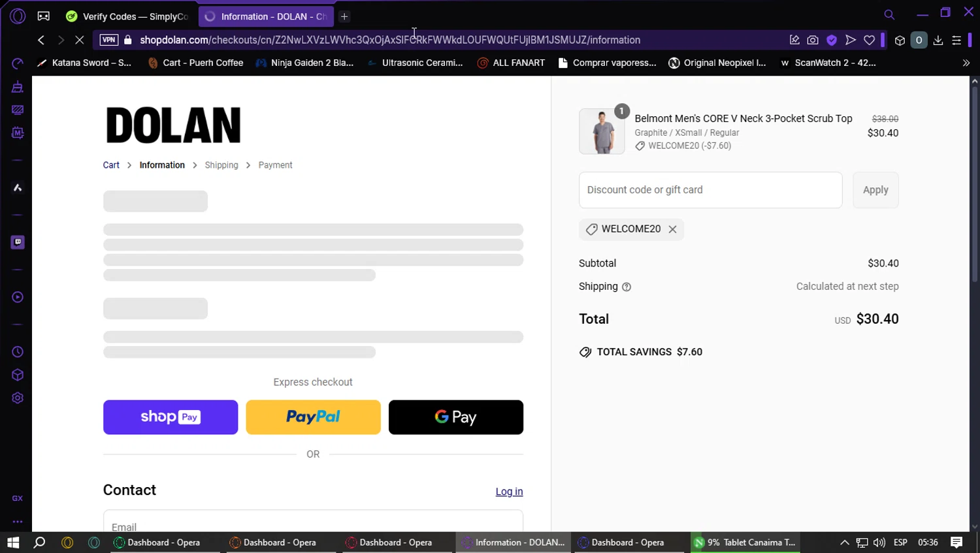Click the Apply discount button
The height and width of the screenshot is (553, 980).
[875, 190]
